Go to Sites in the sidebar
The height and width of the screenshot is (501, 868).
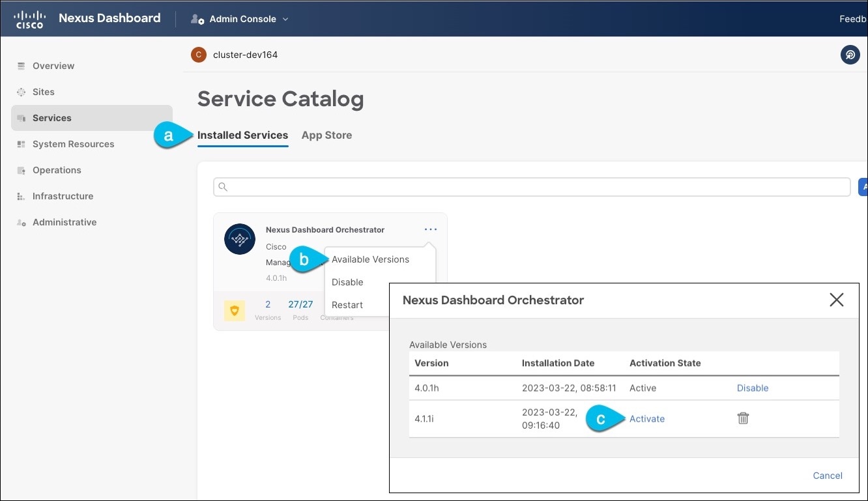pyautogui.click(x=44, y=92)
